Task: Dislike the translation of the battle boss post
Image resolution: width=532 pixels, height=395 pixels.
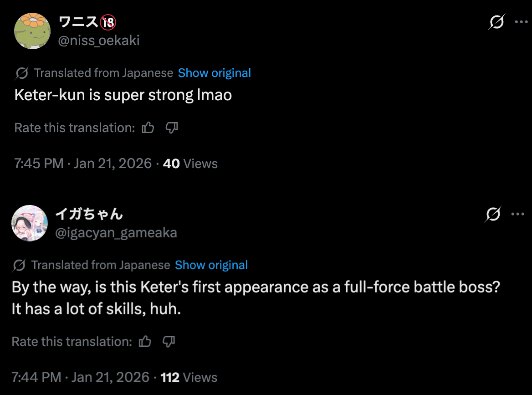Action: pyautogui.click(x=169, y=341)
